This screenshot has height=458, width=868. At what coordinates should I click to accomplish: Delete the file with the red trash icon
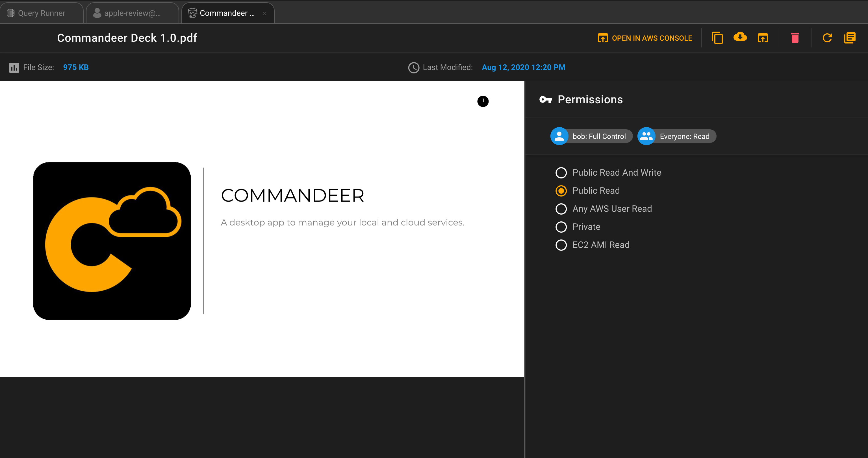coord(795,38)
